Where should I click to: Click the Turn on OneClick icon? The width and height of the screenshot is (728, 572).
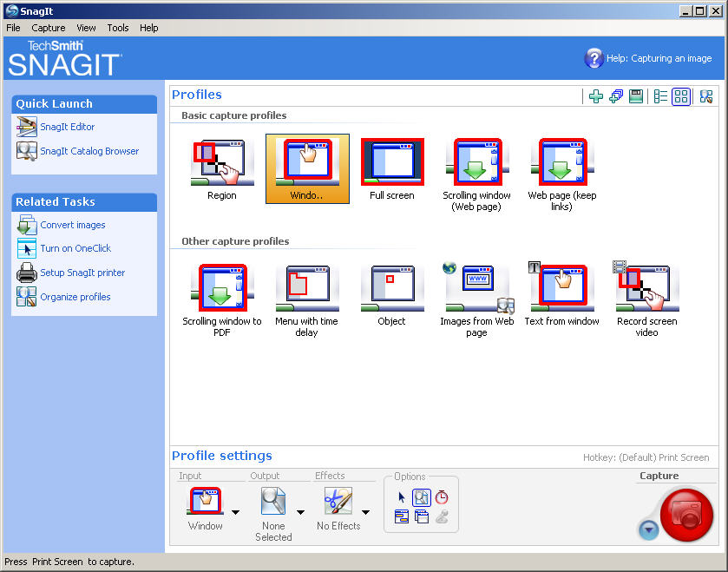click(26, 248)
